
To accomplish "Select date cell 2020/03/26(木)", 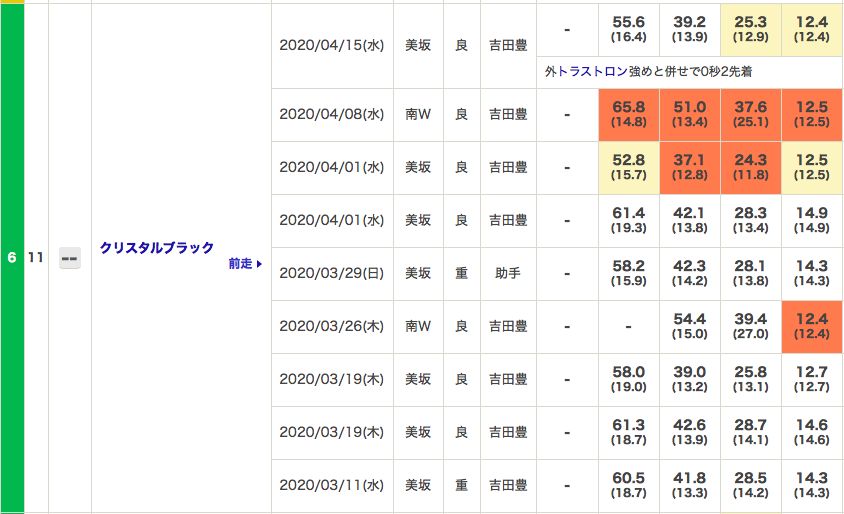I will click(332, 326).
